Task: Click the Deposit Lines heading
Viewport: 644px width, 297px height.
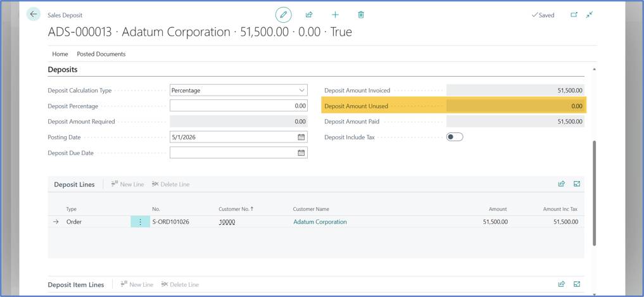Action: tap(74, 184)
